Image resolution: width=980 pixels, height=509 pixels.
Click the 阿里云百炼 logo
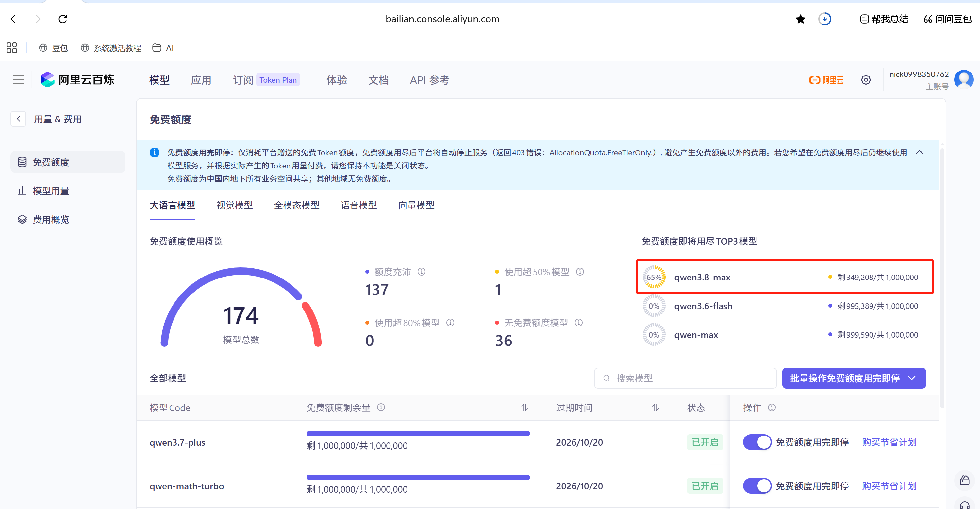pyautogui.click(x=77, y=80)
